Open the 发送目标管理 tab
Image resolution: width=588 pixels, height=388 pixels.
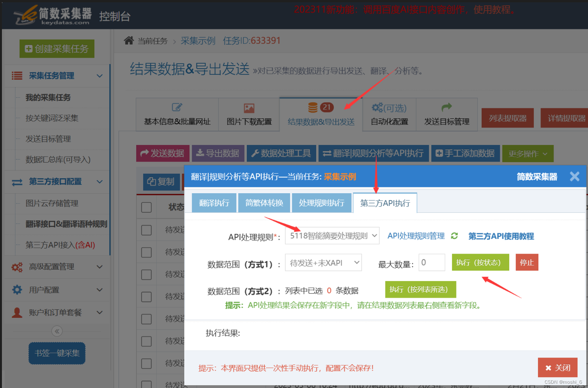click(x=447, y=114)
